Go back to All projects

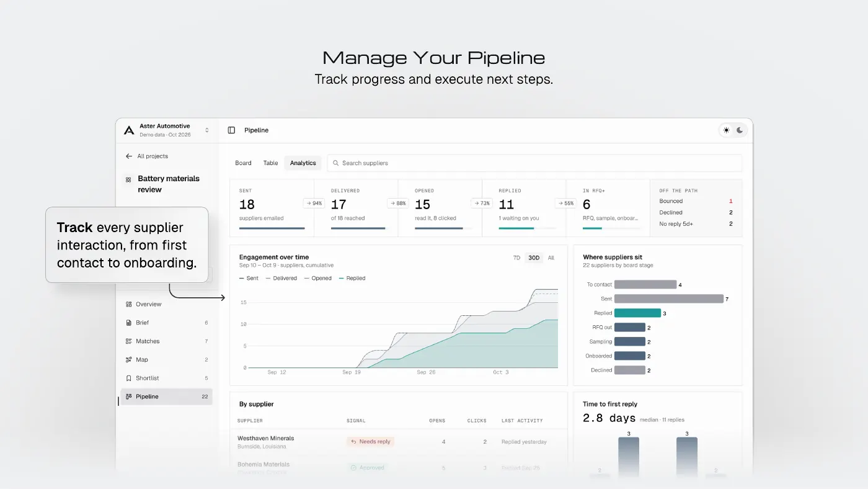pos(147,156)
